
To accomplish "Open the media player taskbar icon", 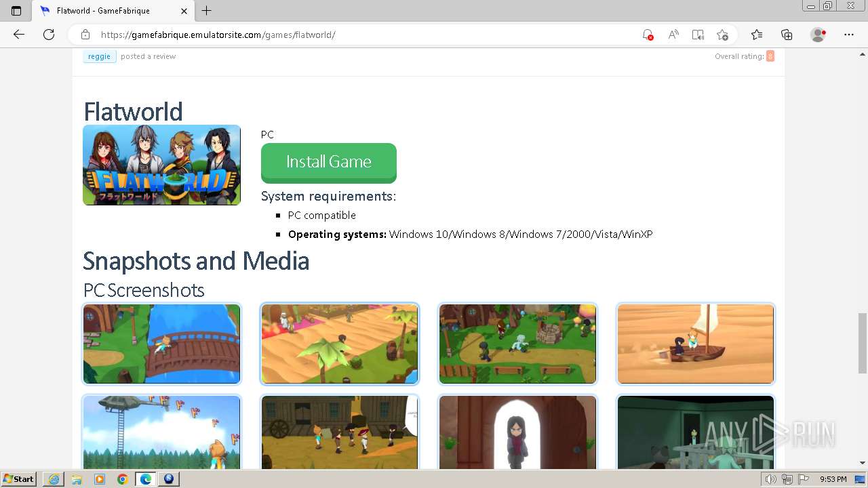I will pos(100,479).
